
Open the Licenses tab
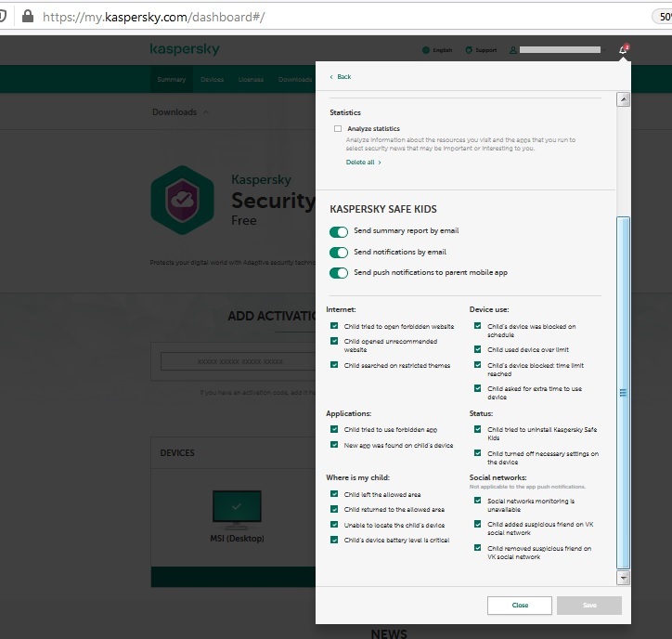[251, 79]
